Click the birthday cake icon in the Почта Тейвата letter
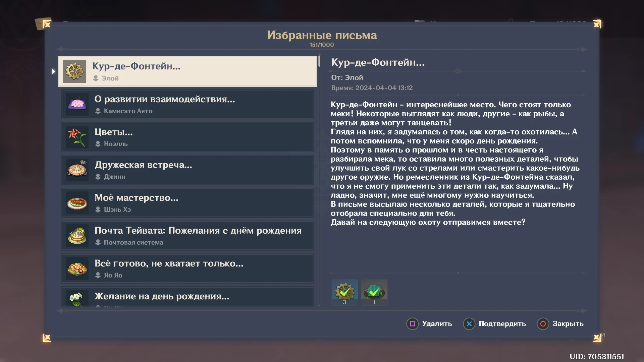The image size is (644, 362). click(x=77, y=236)
